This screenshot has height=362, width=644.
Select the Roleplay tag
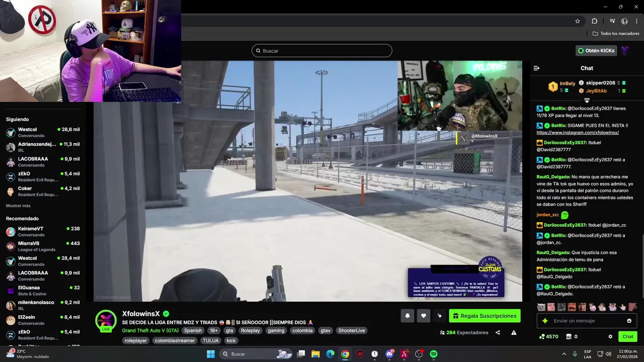[x=250, y=330]
